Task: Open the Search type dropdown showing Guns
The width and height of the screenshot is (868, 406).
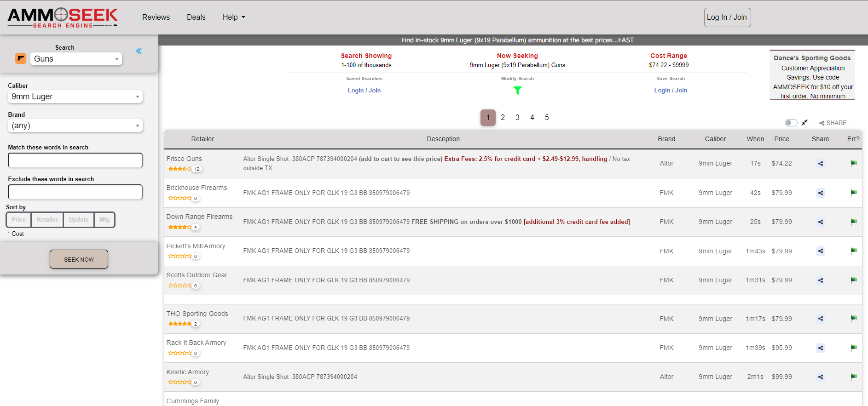Action: tap(76, 59)
